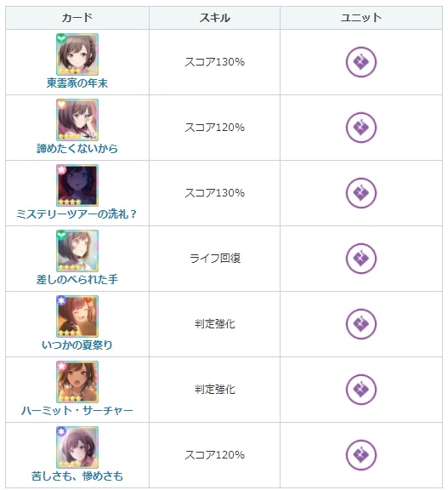Click the unit icon in 苦しさも、惨めさも row
Viewport: 448px width, 490px height.
pos(361,454)
